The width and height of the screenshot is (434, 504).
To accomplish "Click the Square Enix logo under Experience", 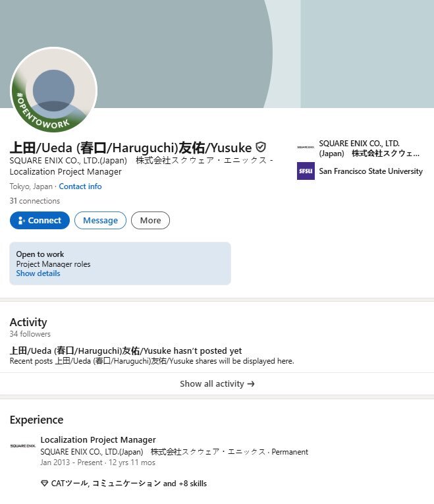I will tap(22, 446).
